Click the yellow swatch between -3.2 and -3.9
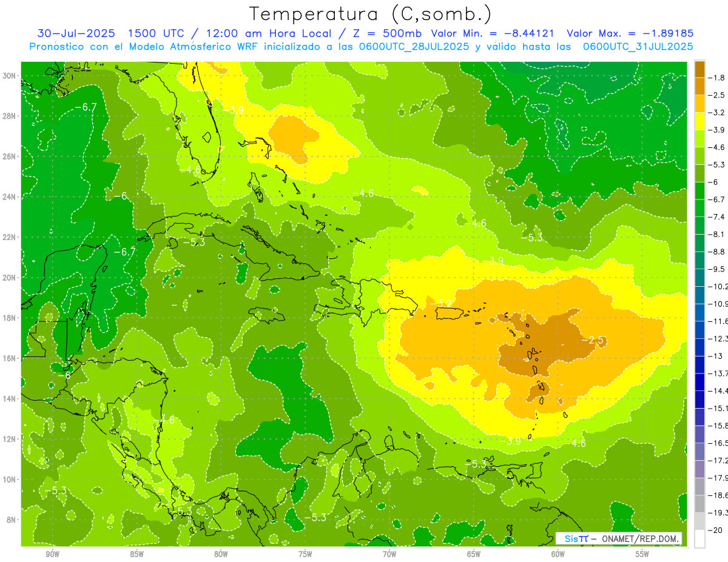Screen dimensions: 728x562 point(699,121)
